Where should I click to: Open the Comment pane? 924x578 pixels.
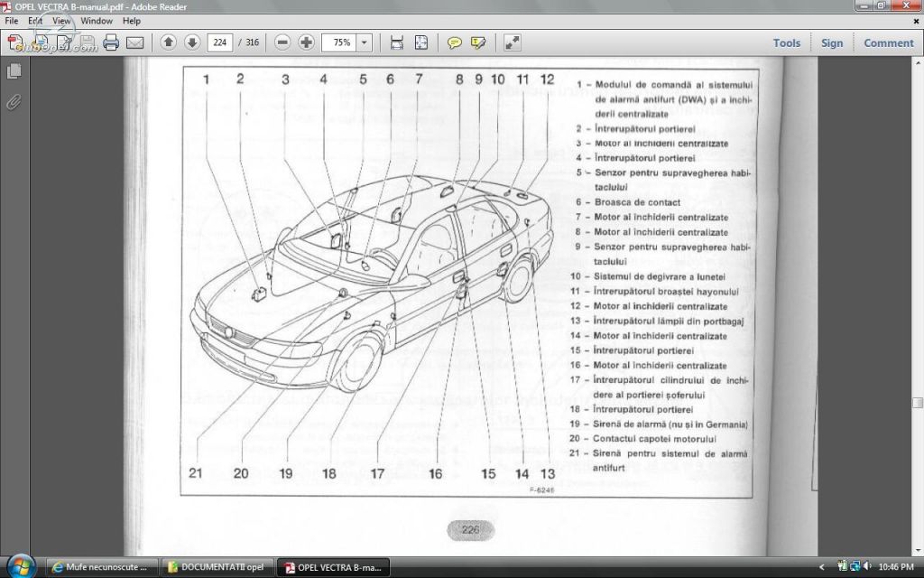[889, 43]
